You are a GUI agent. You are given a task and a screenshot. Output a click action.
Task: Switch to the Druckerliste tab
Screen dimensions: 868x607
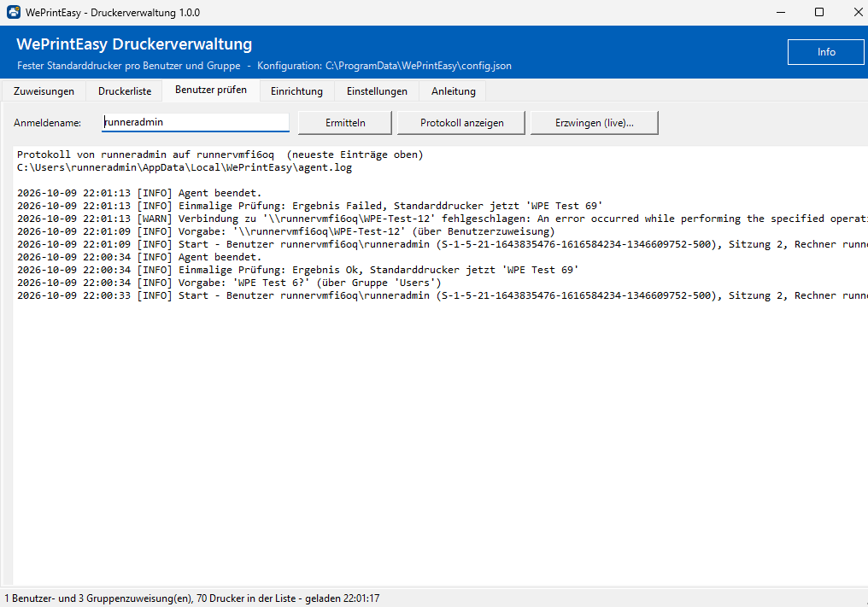(x=125, y=91)
